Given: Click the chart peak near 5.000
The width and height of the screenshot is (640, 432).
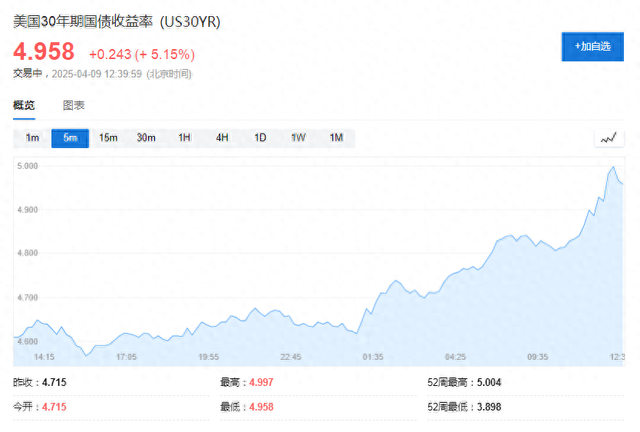Looking at the screenshot, I should coord(613,167).
